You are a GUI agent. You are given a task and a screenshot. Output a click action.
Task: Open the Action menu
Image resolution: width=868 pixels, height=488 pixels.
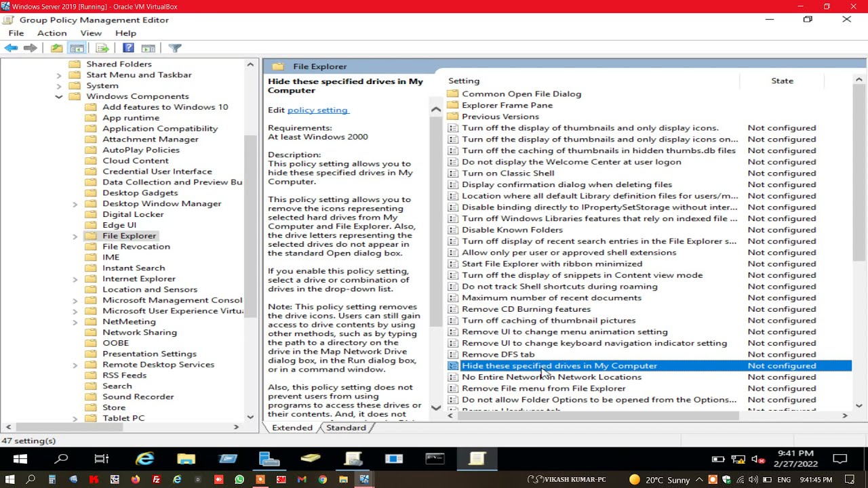[x=52, y=33]
